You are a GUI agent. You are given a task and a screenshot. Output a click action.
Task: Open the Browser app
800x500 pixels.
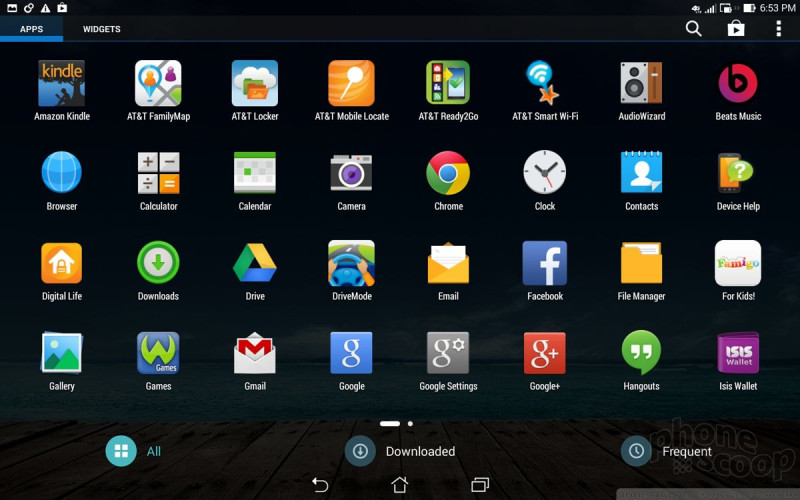[x=62, y=172]
